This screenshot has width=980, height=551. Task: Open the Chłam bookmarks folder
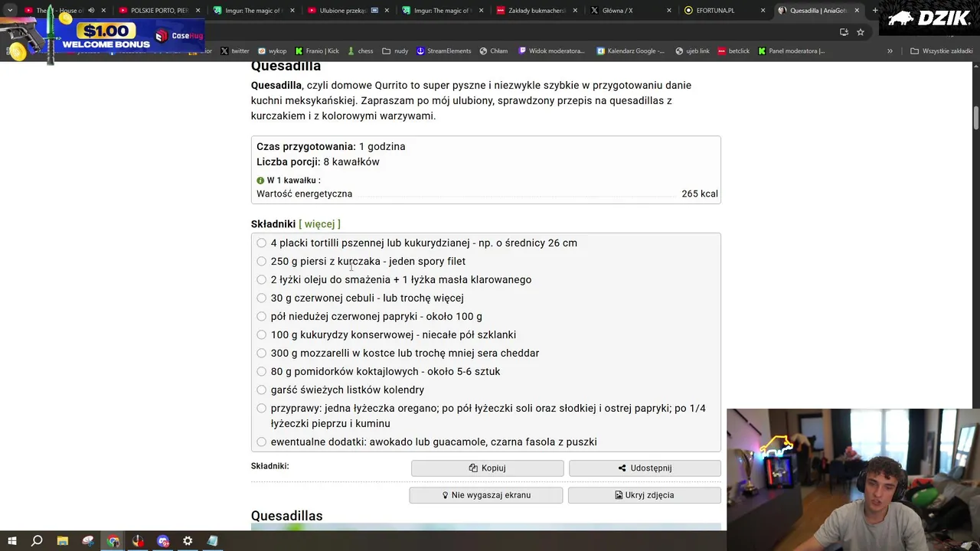[494, 51]
